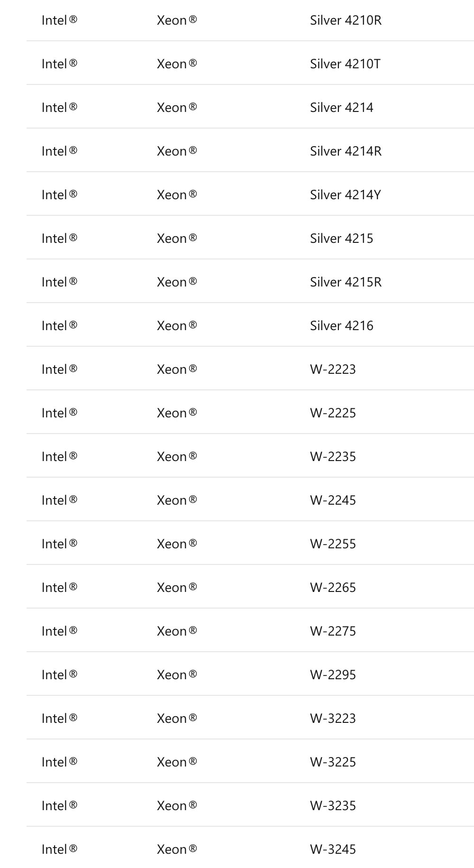
Task: Click the W-2223 model cell
Action: (x=333, y=369)
